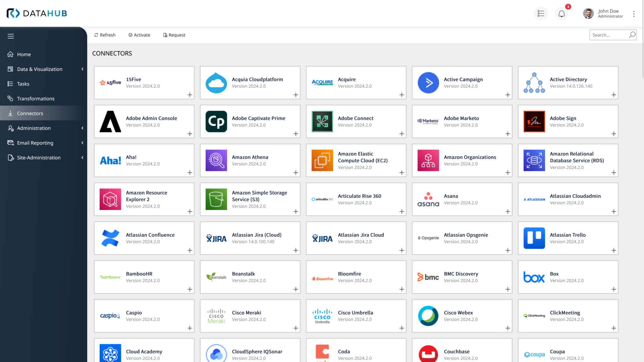This screenshot has width=644, height=362.
Task: Click the Cloud Academy logo
Action: click(x=110, y=353)
